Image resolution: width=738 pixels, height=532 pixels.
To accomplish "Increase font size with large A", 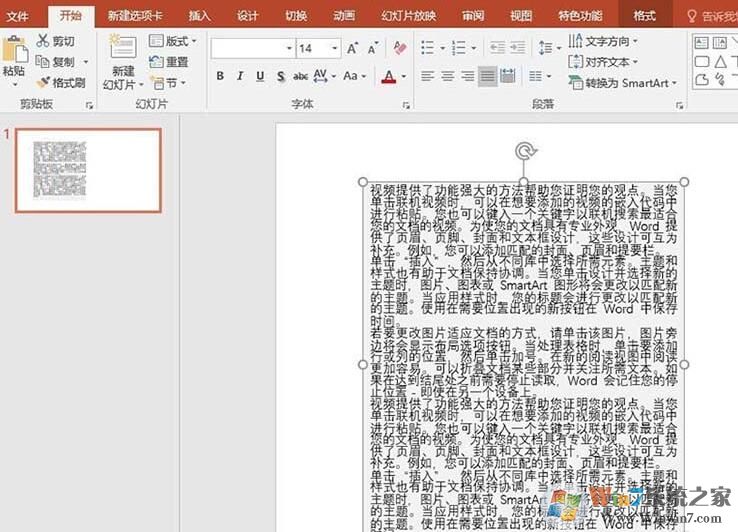I will (352, 48).
